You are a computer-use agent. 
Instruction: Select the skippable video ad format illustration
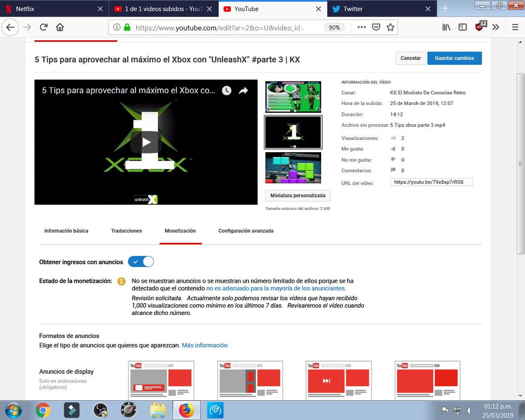[x=339, y=380]
